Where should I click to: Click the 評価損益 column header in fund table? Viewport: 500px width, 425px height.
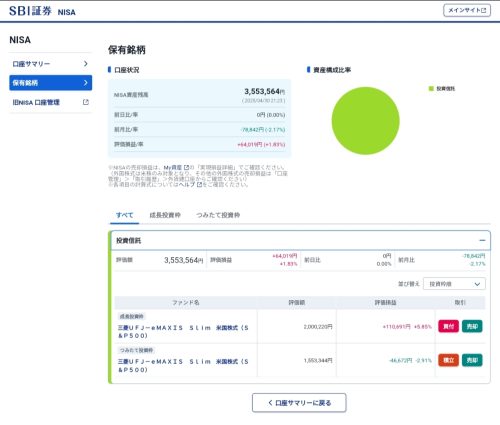point(386,303)
